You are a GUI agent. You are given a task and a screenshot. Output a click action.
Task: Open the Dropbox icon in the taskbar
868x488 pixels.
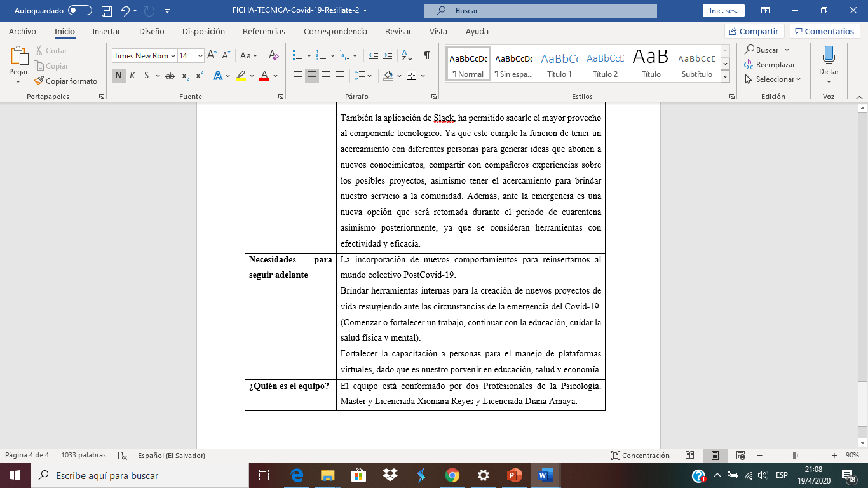click(390, 475)
